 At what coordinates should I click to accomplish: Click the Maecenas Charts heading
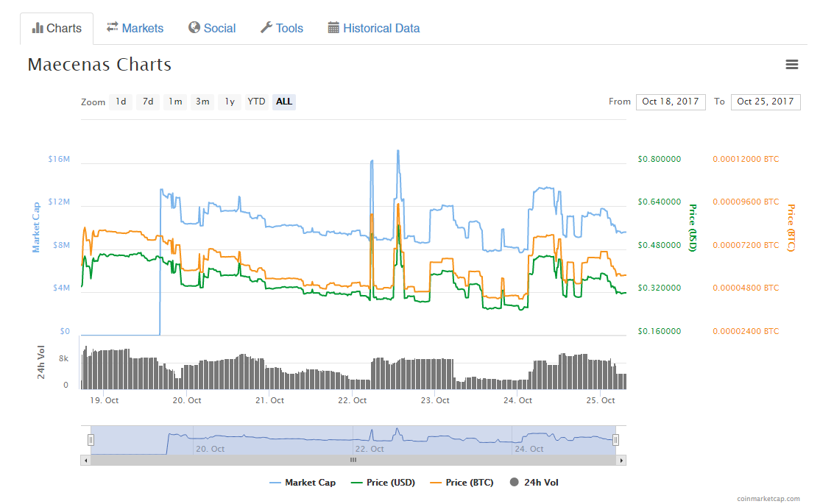coord(99,64)
